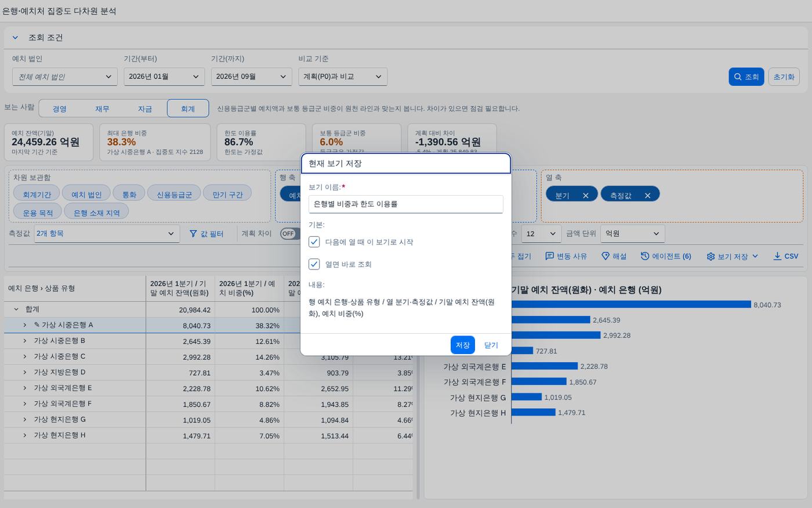The height and width of the screenshot is (508, 812).
Task: Expand the 가상 현지은행 H row
Action: point(25,435)
